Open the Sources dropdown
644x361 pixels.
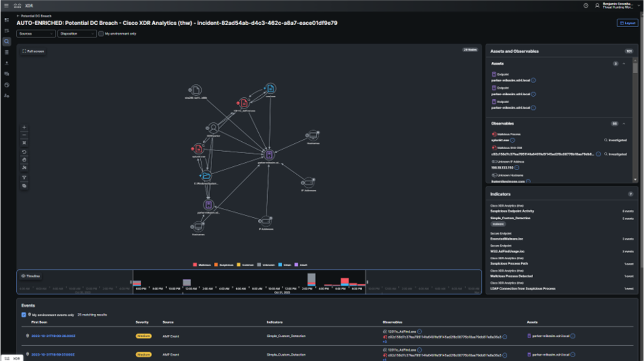click(x=36, y=33)
